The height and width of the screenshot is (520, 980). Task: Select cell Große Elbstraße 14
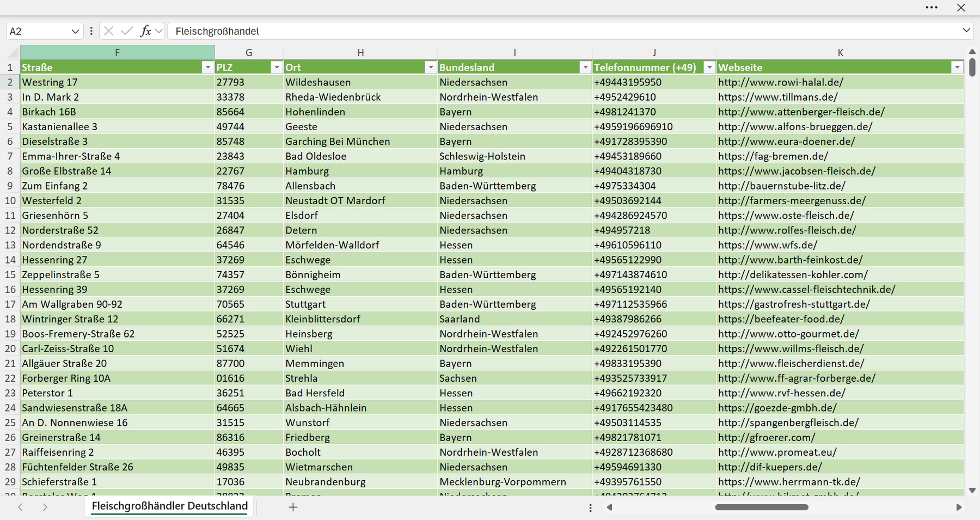click(x=117, y=171)
